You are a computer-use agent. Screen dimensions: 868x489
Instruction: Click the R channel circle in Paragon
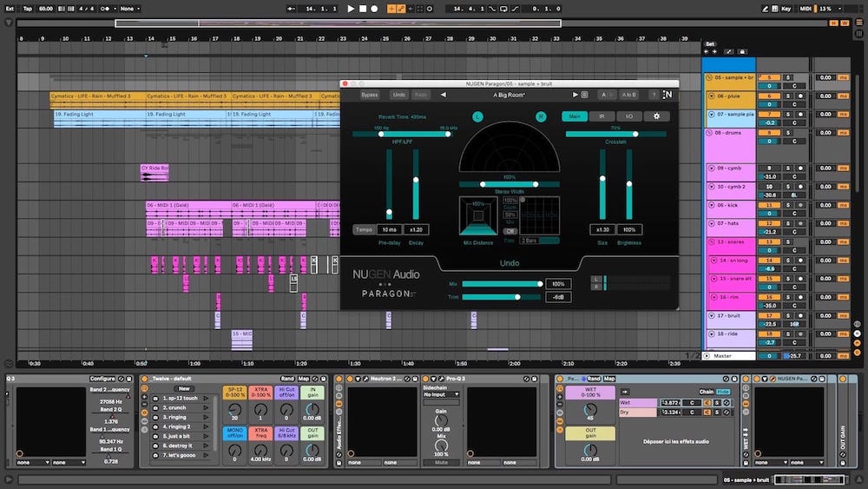click(541, 116)
